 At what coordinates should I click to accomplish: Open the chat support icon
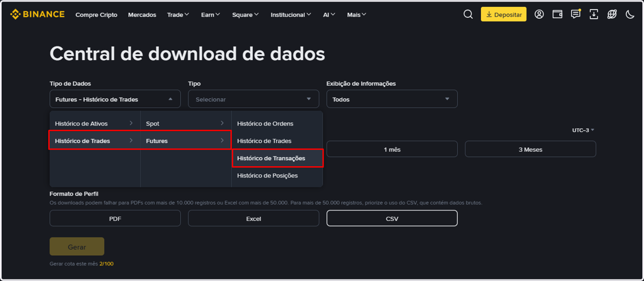[576, 14]
